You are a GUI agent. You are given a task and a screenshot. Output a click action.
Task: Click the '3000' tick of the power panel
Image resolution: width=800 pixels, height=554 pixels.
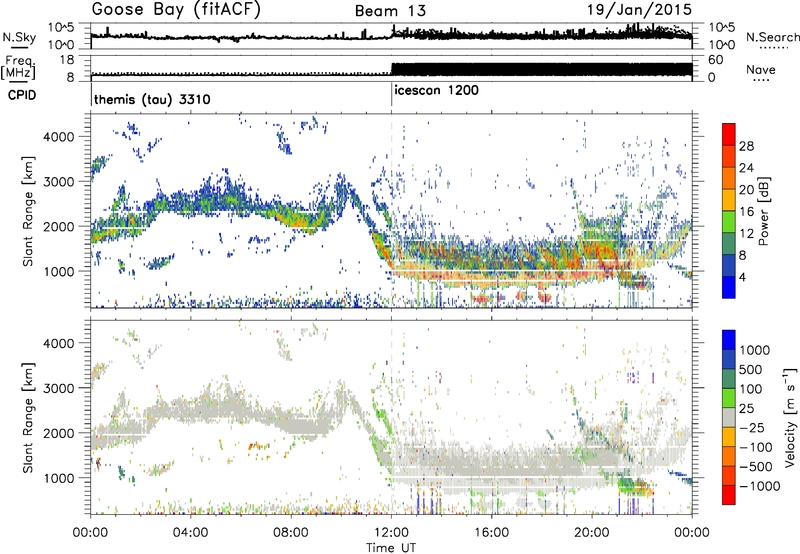[x=59, y=182]
